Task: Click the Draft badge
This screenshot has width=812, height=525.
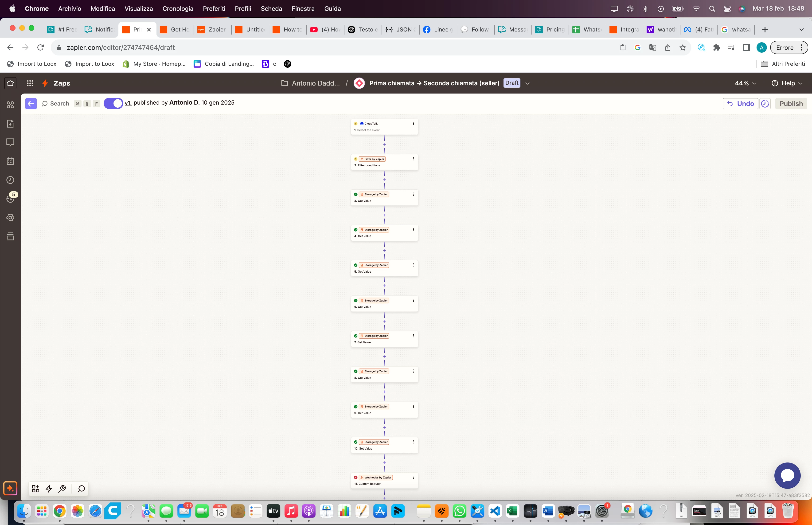Action: point(512,83)
